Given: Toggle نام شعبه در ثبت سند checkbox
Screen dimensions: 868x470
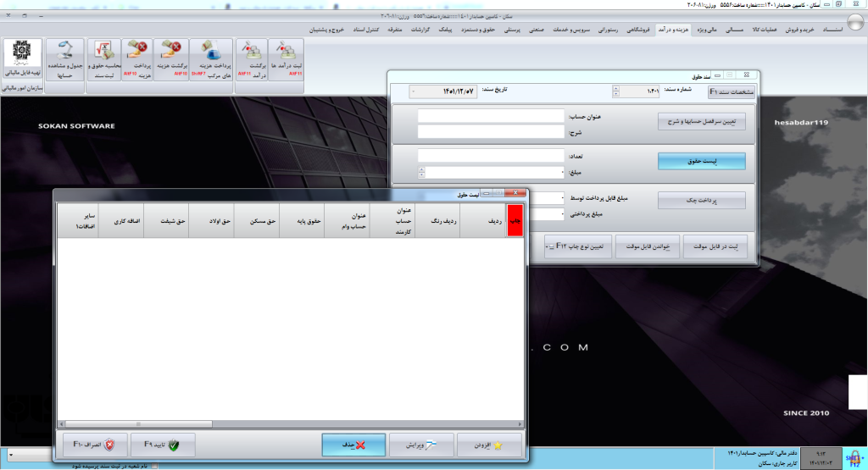Looking at the screenshot, I should point(154,466).
